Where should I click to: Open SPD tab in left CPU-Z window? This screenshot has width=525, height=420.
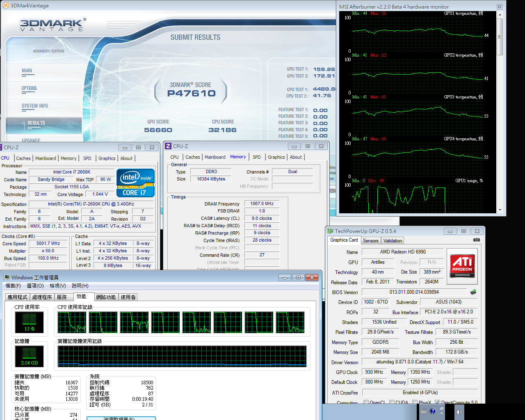pyautogui.click(x=87, y=158)
